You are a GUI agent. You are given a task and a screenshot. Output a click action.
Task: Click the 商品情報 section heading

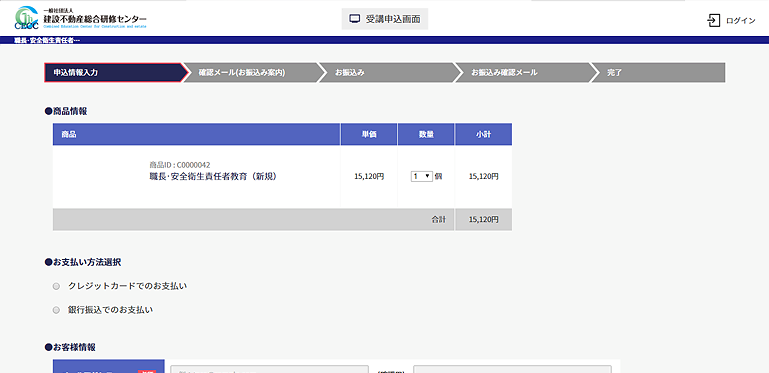coord(66,111)
